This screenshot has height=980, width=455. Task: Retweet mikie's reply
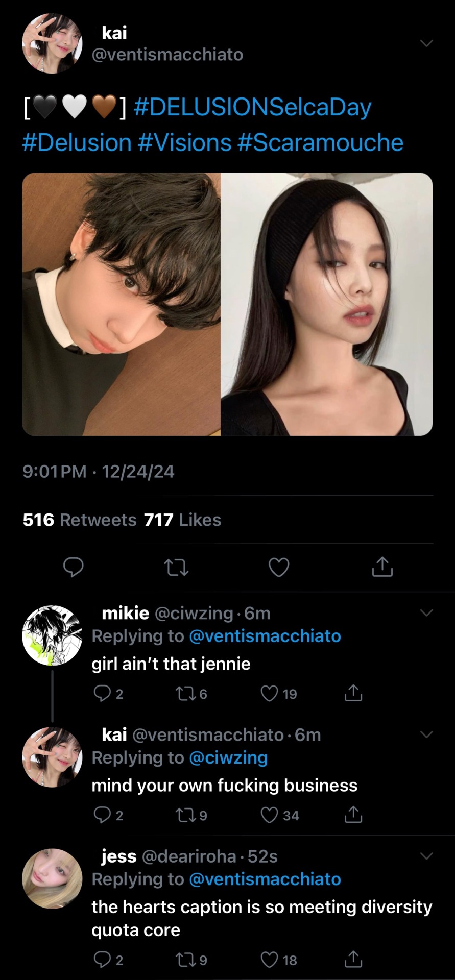tap(183, 693)
